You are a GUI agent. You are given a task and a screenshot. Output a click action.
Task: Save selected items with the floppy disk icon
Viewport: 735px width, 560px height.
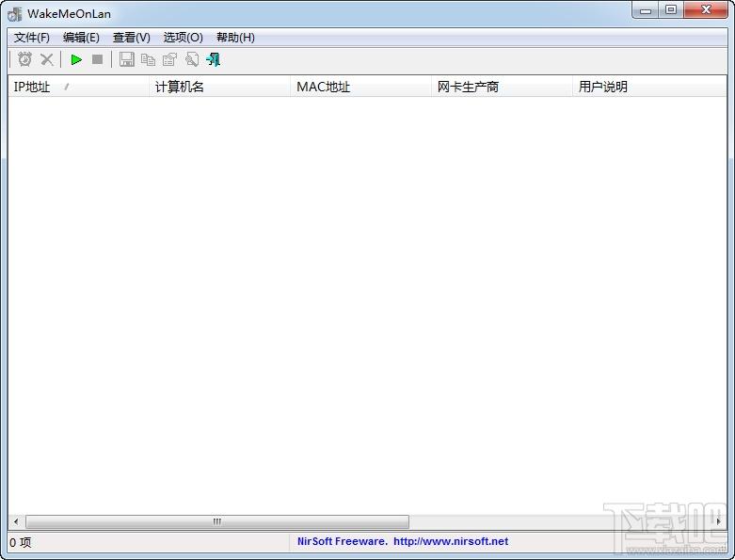(x=126, y=59)
